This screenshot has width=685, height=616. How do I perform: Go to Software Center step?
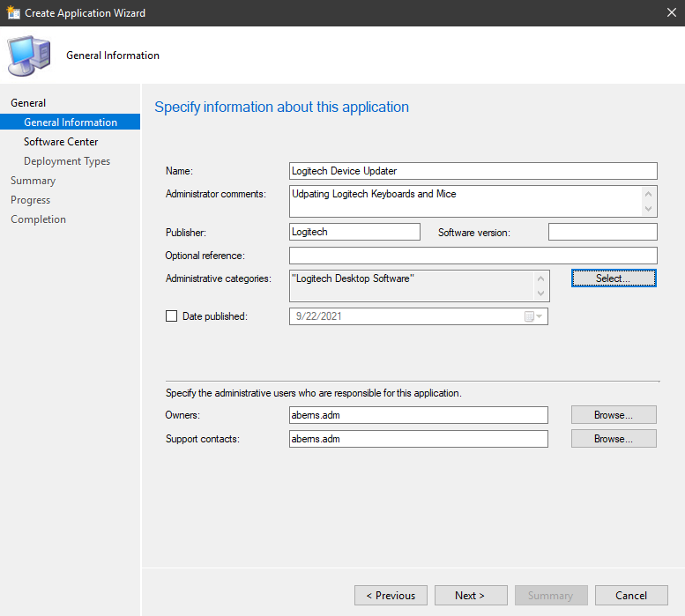61,142
